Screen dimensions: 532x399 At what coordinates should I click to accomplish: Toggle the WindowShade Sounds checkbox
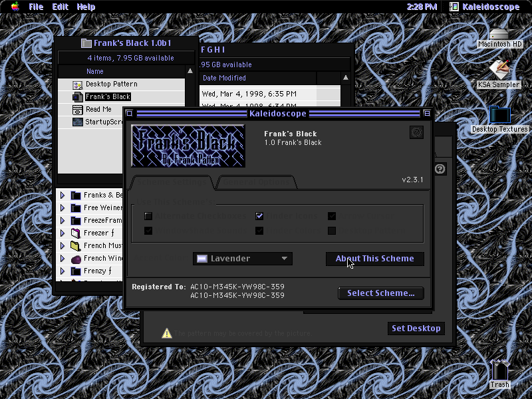coord(148,231)
